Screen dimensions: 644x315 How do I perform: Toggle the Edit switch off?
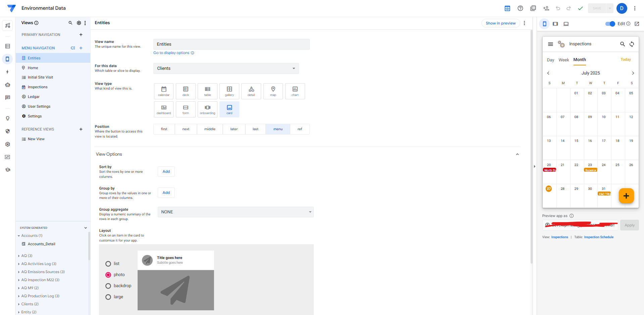[610, 24]
